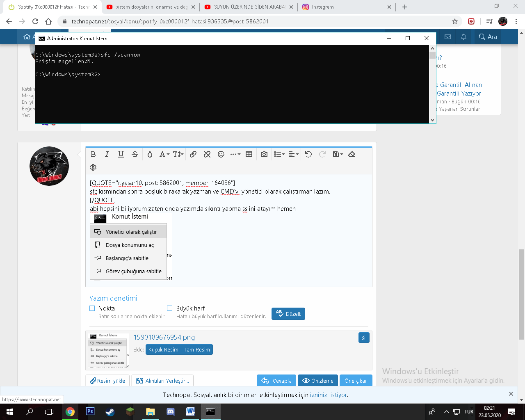The height and width of the screenshot is (420, 525).
Task: Expand the more options ellipsis dropdown
Action: click(235, 154)
